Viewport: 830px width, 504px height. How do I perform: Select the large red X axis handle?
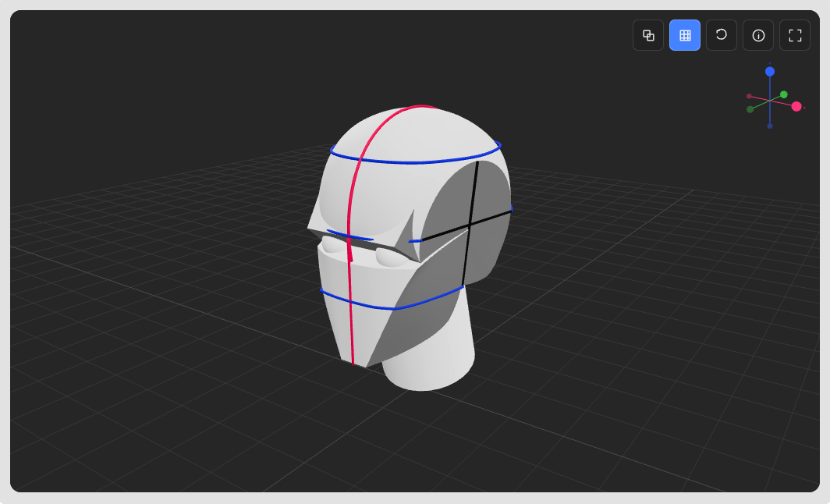tap(796, 106)
